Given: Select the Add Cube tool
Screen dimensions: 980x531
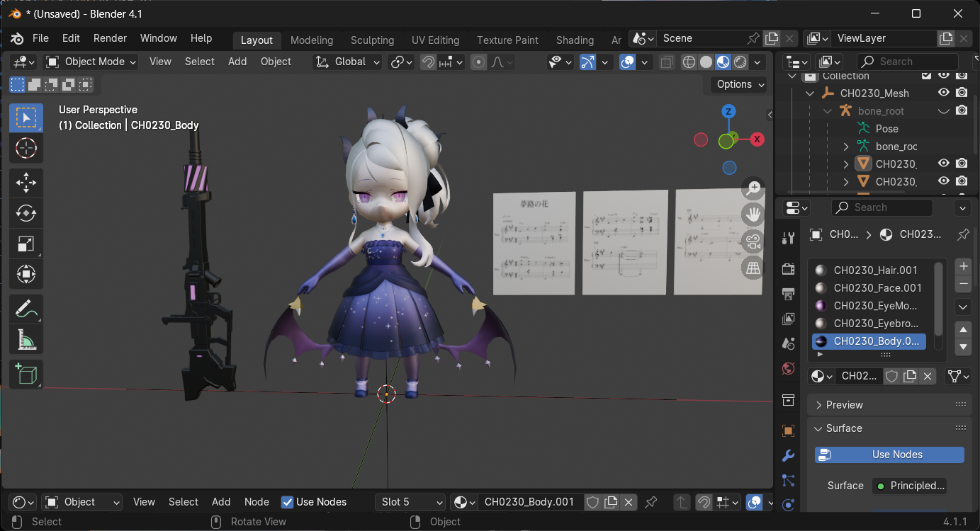Looking at the screenshot, I should pos(26,374).
